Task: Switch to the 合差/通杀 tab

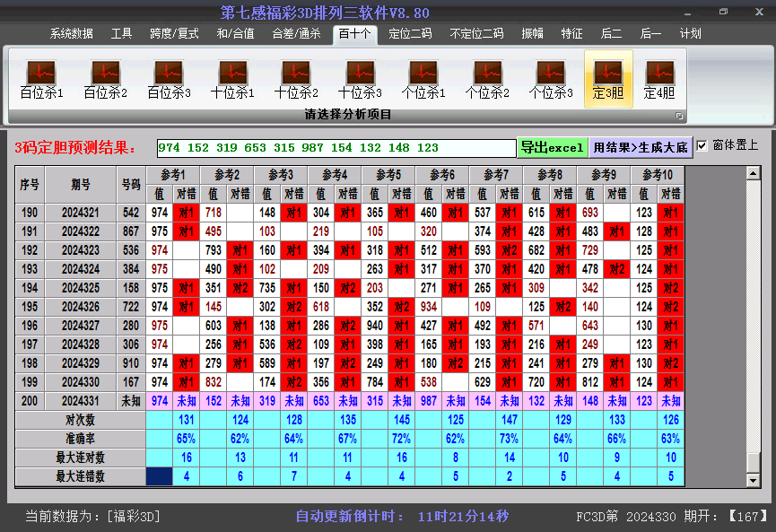Action: [x=296, y=34]
